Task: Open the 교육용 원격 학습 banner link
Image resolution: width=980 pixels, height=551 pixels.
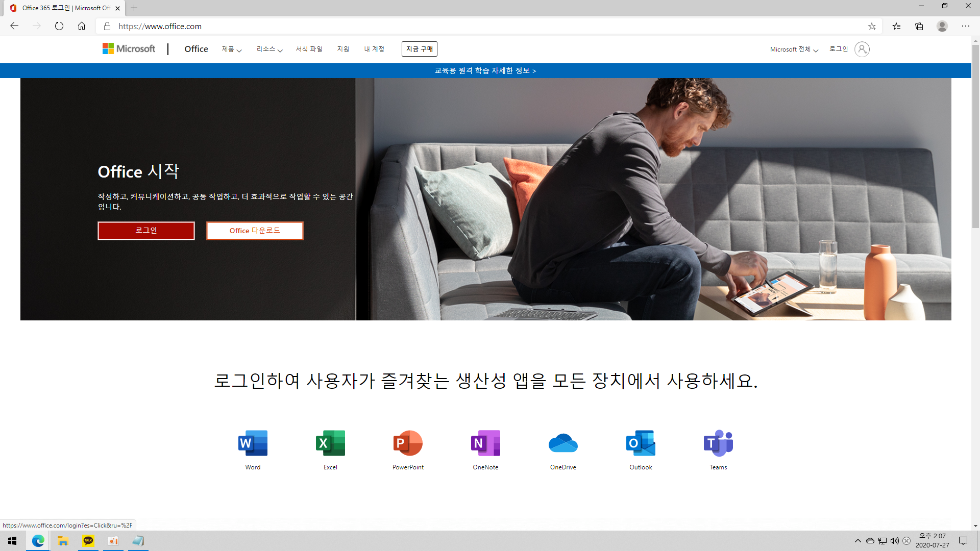Action: point(485,71)
